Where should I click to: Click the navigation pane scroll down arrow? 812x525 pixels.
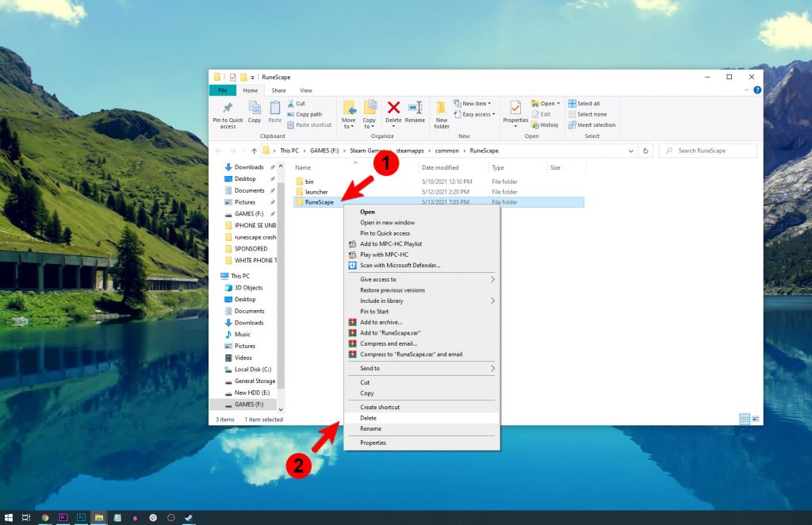tap(281, 409)
